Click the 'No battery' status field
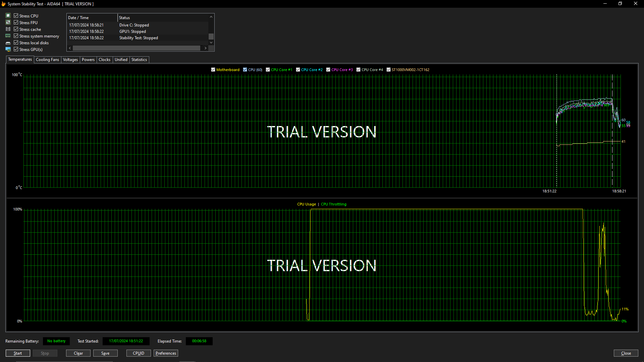The width and height of the screenshot is (644, 362). pos(56,341)
